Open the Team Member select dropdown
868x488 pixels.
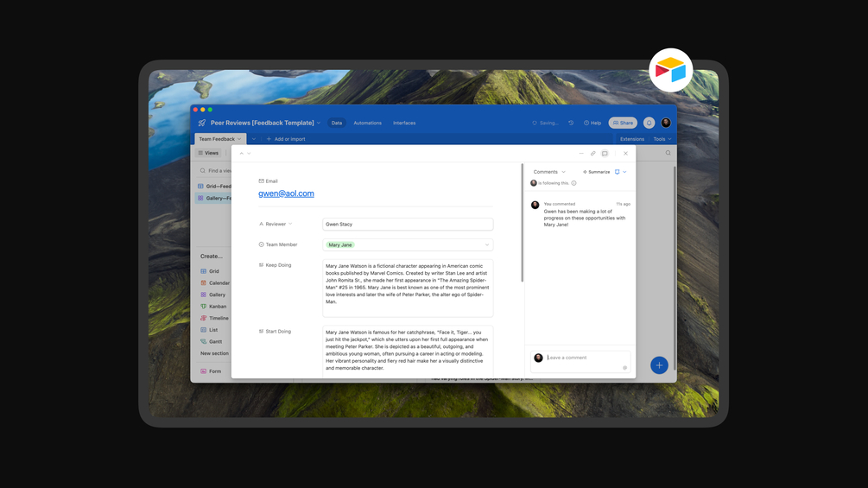408,244
